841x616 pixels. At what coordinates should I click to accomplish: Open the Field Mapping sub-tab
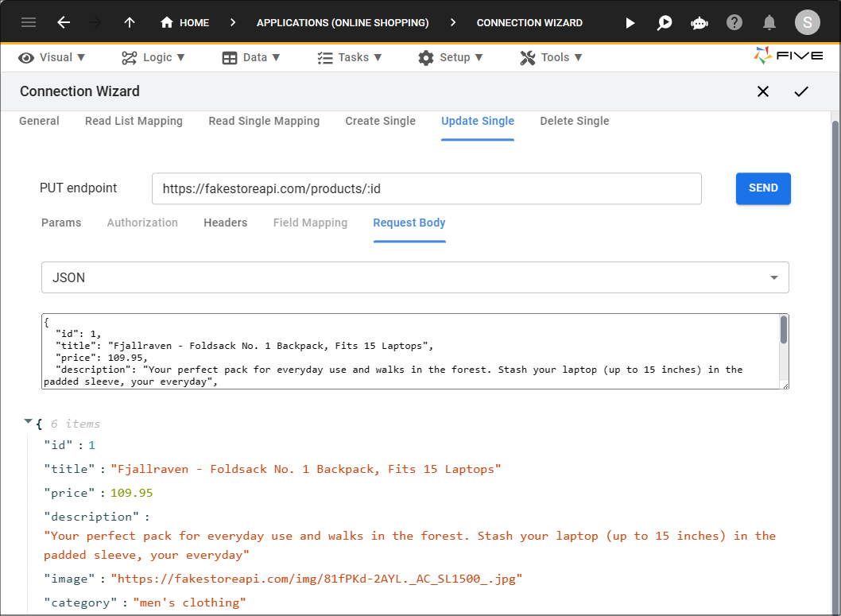point(310,223)
